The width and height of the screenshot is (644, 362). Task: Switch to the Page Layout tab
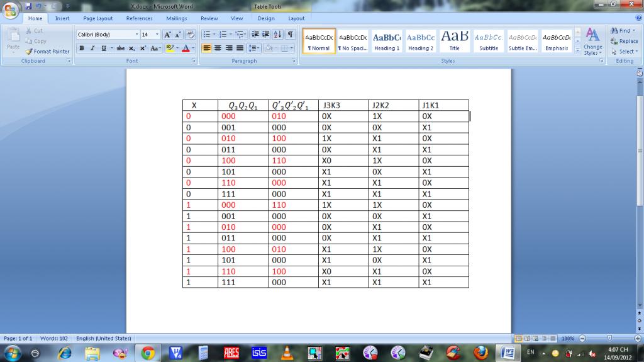click(97, 18)
